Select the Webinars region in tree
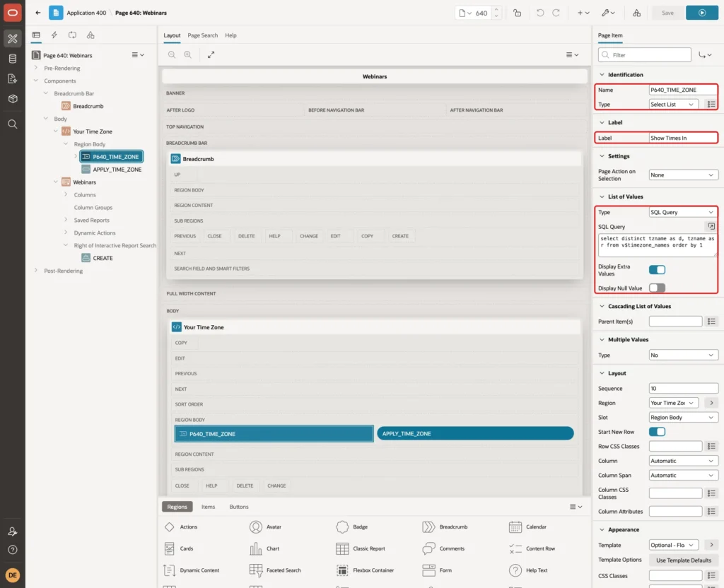The width and height of the screenshot is (724, 588). [x=85, y=182]
